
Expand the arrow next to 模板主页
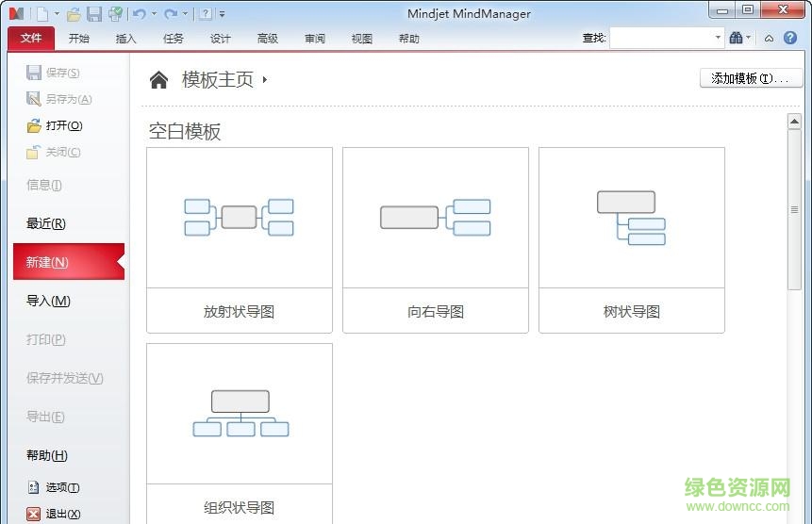click(x=265, y=80)
